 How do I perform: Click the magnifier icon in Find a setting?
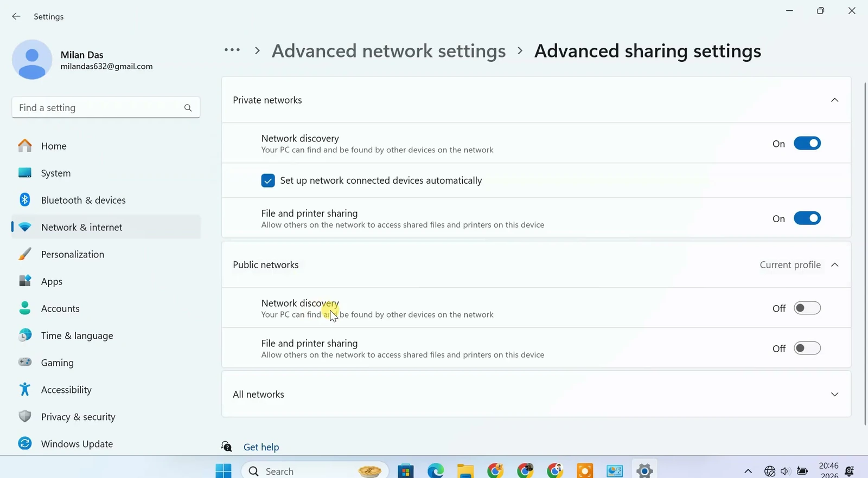pos(188,108)
